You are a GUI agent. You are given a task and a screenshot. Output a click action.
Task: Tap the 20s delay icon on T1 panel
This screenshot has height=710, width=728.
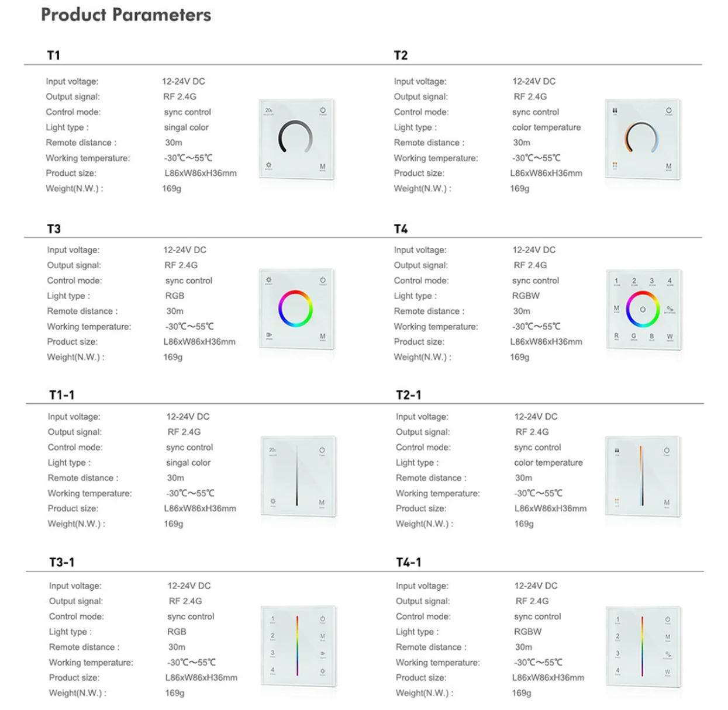(269, 110)
